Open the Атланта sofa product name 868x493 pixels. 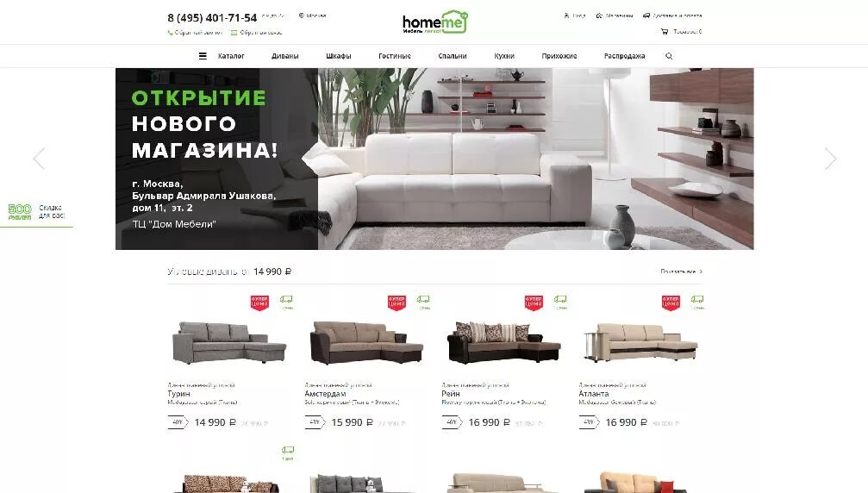[593, 393]
